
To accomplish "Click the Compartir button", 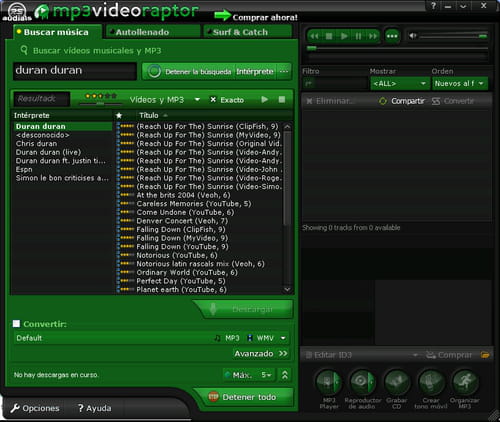I will (x=402, y=101).
